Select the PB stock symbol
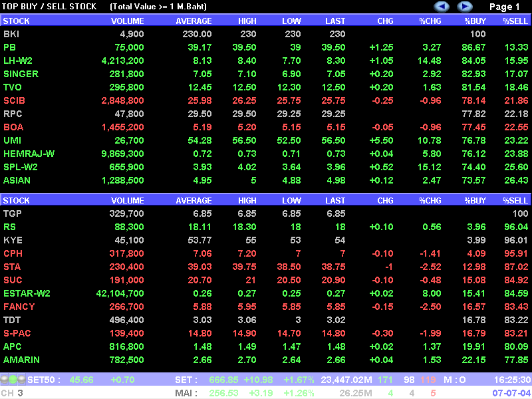The image size is (532, 399). tap(9, 47)
